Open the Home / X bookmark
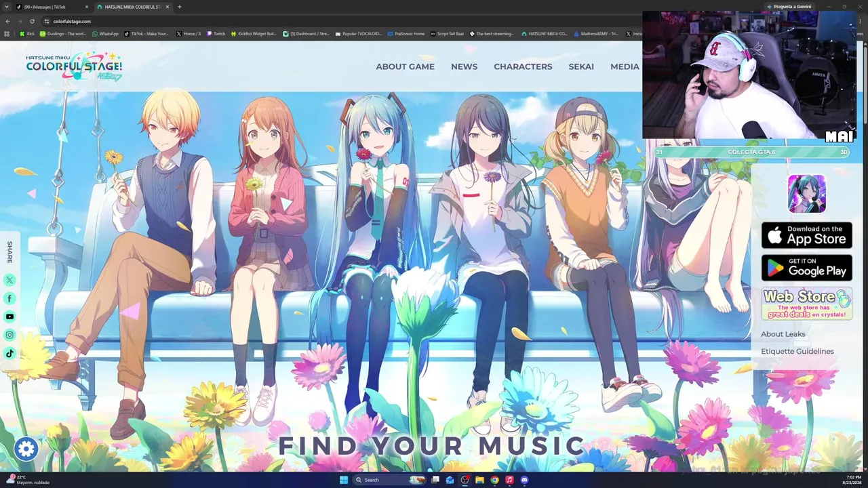 pyautogui.click(x=189, y=33)
